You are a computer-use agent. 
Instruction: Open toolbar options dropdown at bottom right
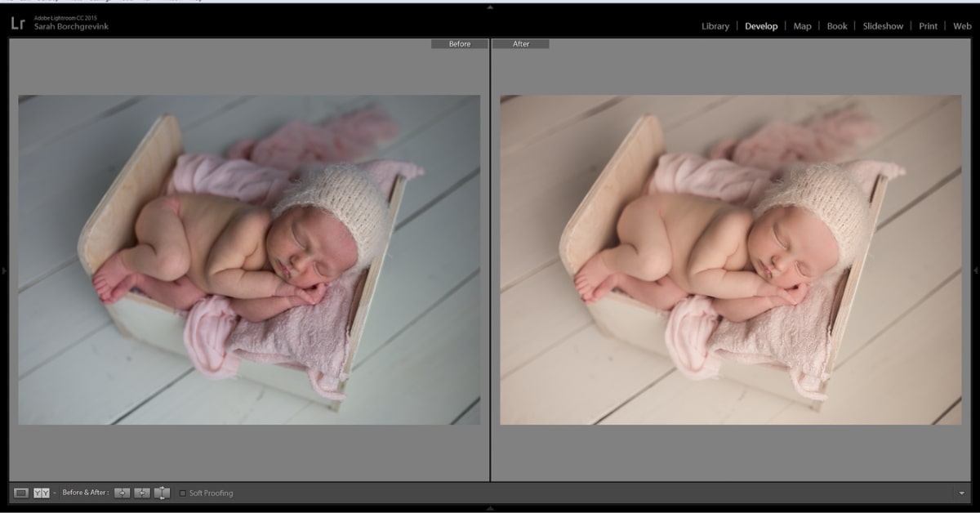(961, 493)
